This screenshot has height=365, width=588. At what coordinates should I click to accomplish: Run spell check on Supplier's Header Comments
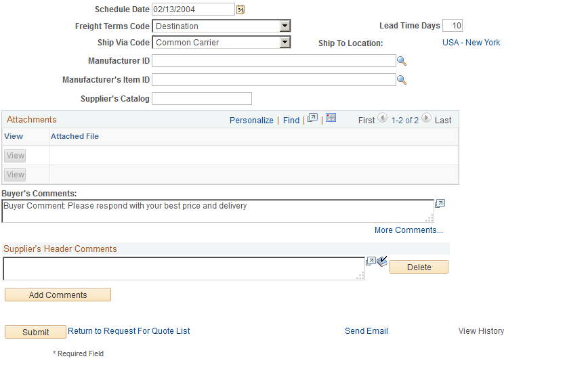coord(382,261)
